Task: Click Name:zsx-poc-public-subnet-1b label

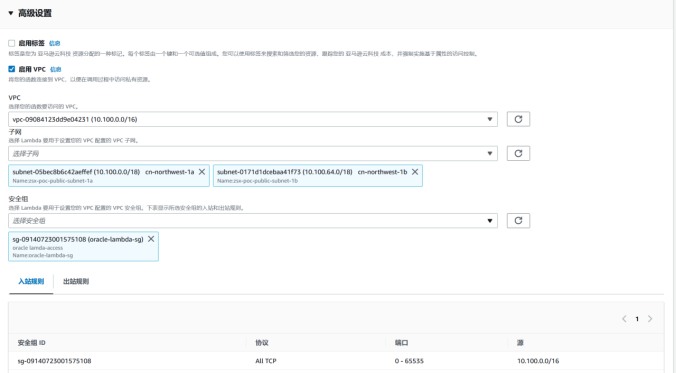Action: tap(257, 181)
